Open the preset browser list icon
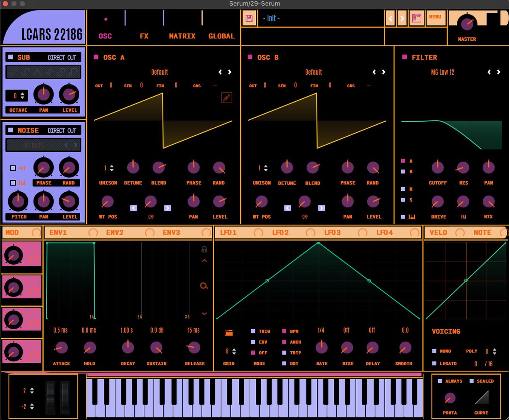Screen dimensions: 509x420 click(417, 18)
